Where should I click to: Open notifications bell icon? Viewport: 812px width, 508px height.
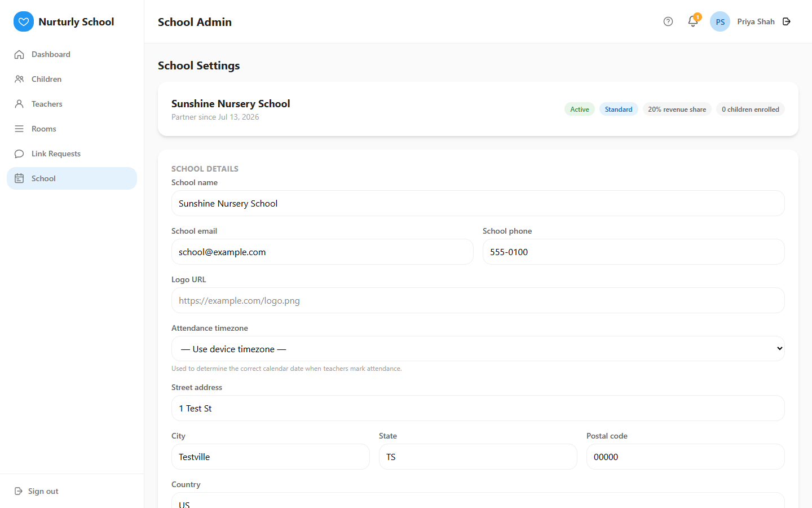click(x=693, y=21)
